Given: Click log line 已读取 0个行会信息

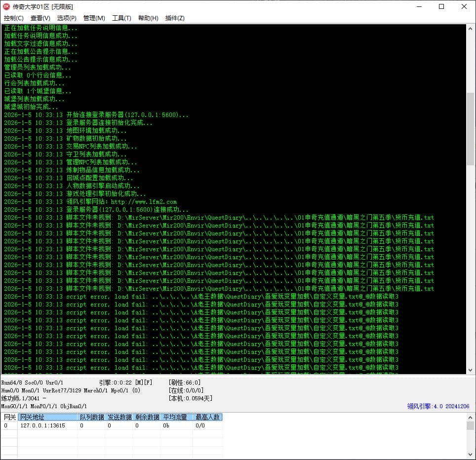Looking at the screenshot, I should 38,75.
